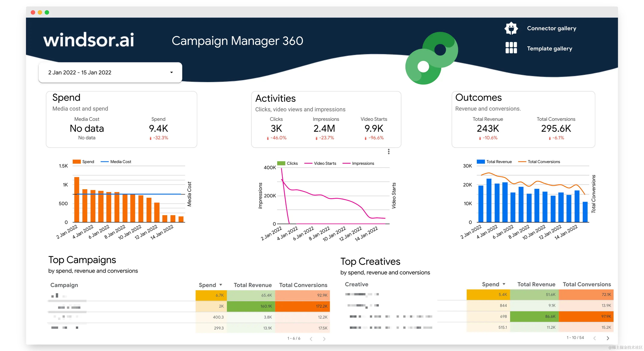Toggle the Media Cost legend line
This screenshot has width=644, height=351.
point(105,162)
